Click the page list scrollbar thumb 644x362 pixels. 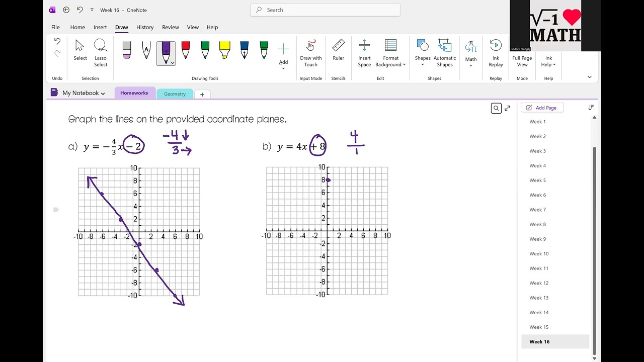[594, 250]
